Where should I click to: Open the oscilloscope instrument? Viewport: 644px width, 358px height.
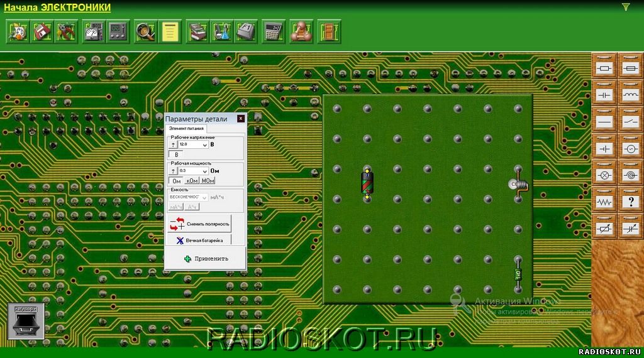click(118, 31)
